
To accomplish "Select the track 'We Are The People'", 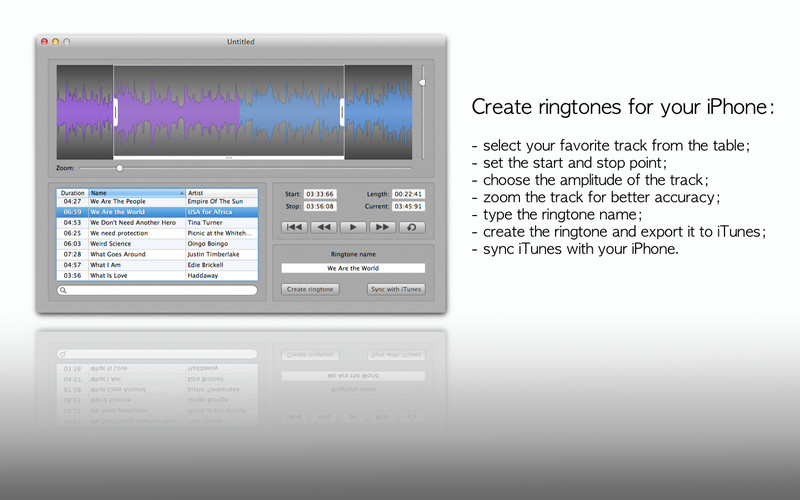I will coord(157,202).
